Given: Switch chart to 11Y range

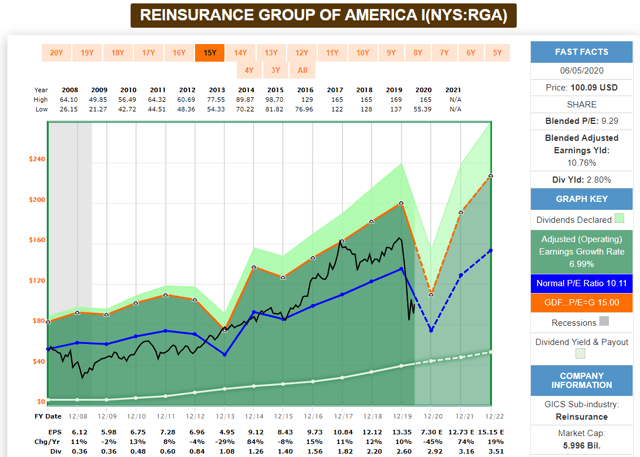Looking at the screenshot, I should point(332,53).
